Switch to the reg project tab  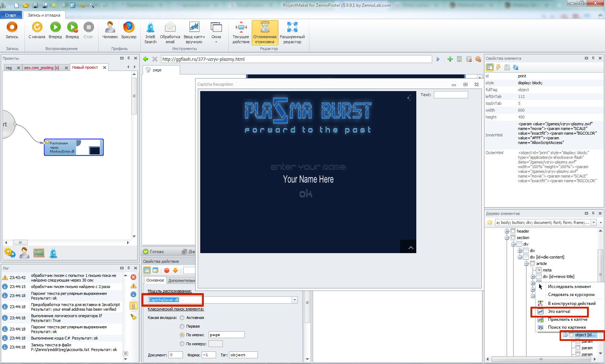point(9,68)
